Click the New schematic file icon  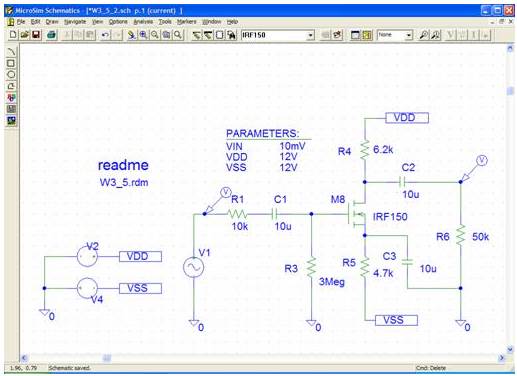click(13, 35)
